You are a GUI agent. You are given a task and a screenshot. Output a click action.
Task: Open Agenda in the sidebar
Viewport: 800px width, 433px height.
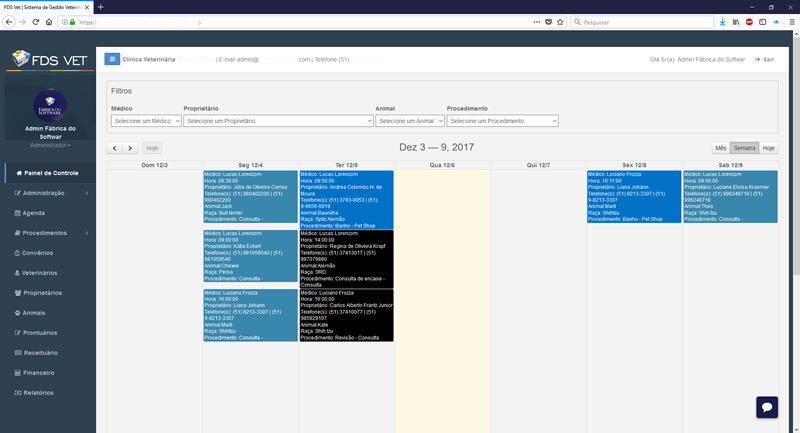click(x=34, y=213)
